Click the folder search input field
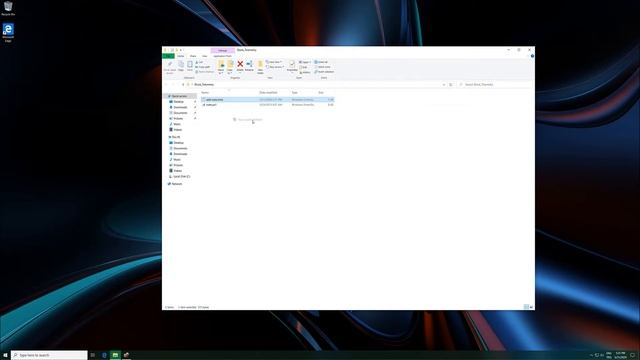Image resolution: width=640 pixels, height=360 pixels. pyautogui.click(x=495, y=84)
